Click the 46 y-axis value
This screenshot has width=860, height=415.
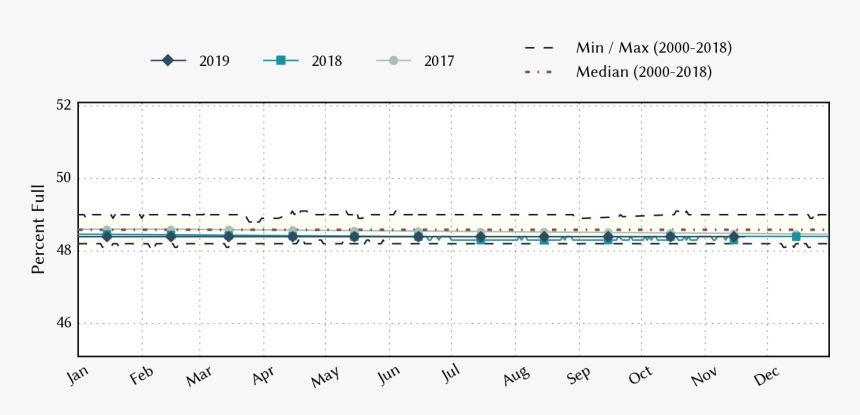[x=65, y=323]
